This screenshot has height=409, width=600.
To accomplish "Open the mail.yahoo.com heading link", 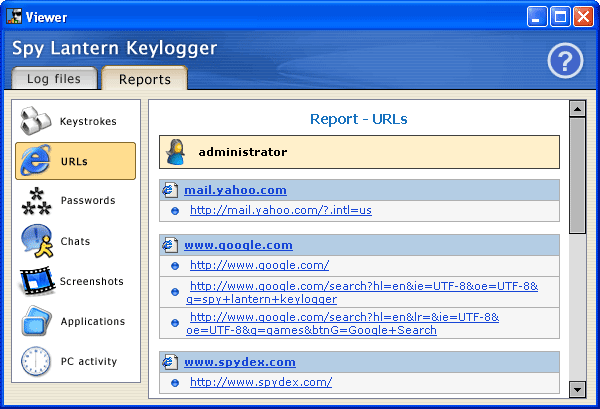I will (x=235, y=190).
